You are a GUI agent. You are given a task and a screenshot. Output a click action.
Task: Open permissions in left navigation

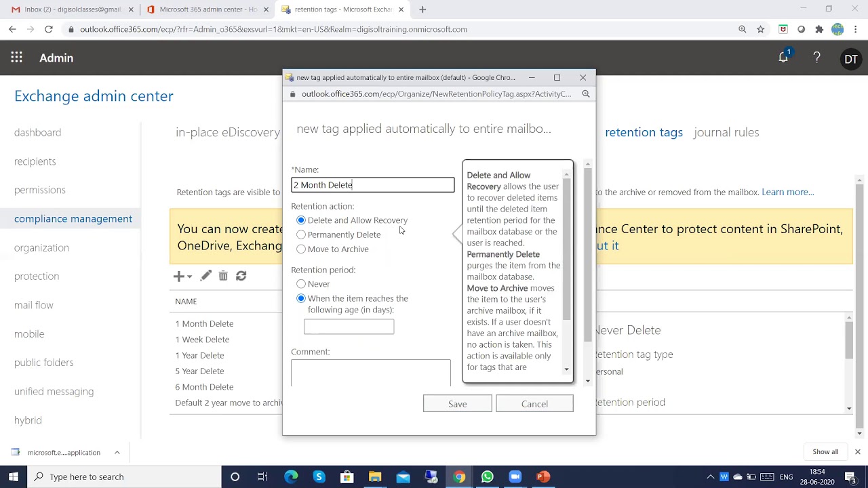click(x=40, y=190)
